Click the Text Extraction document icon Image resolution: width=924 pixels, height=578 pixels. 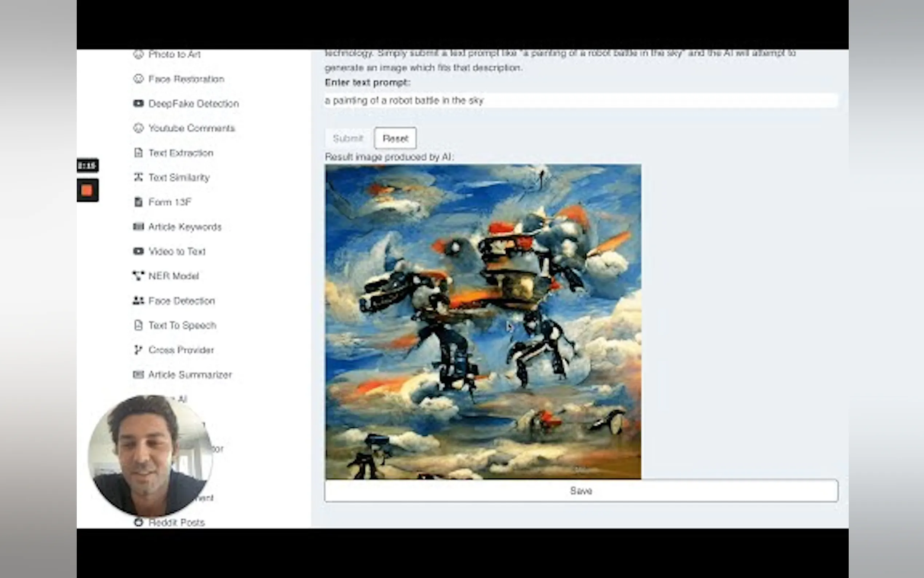pos(138,153)
